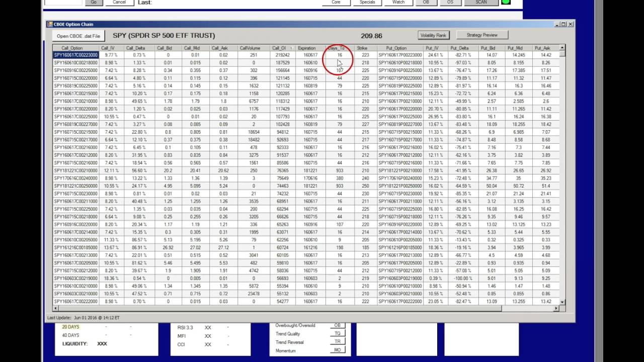Click the horizontal scrollbar right arrow

(x=556, y=308)
